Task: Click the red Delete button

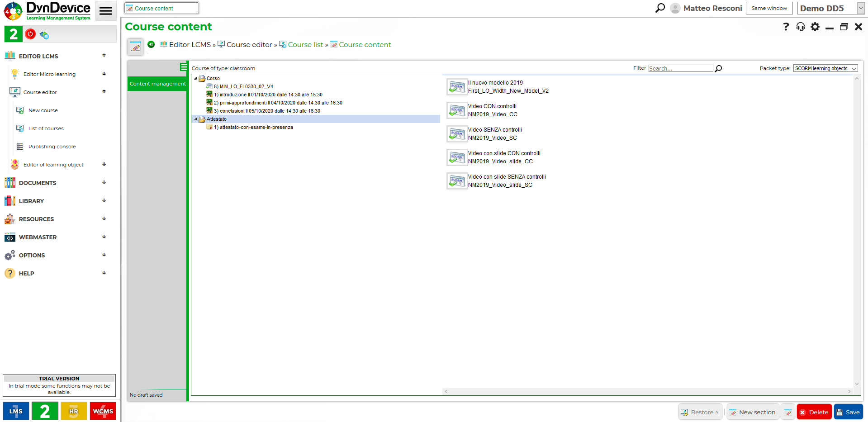Action: coord(814,412)
